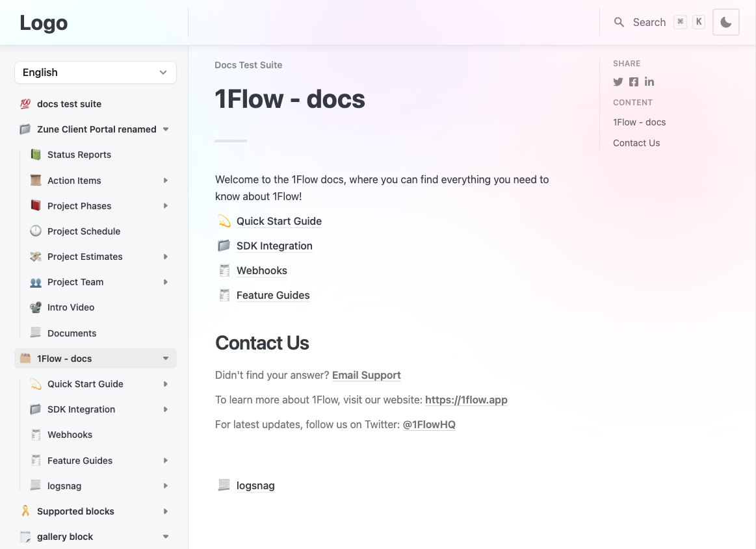The width and height of the screenshot is (756, 549).
Task: Click the comet icon beside Quick Start Guide in sidebar
Action: click(x=36, y=384)
